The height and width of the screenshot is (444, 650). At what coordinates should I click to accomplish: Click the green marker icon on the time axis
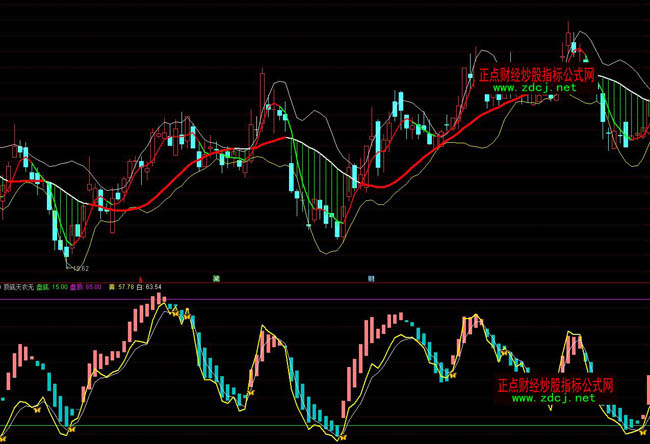tap(215, 278)
